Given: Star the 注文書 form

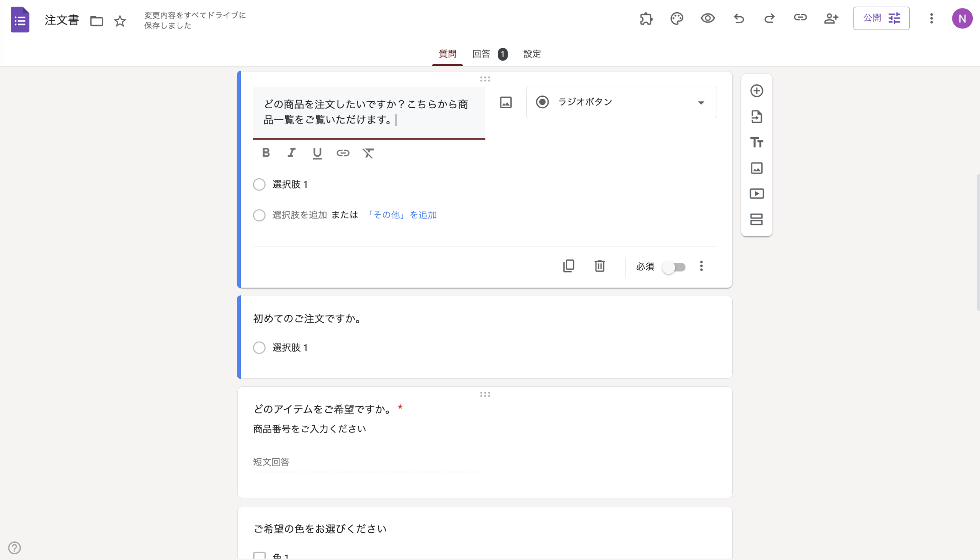Looking at the screenshot, I should tap(120, 21).
